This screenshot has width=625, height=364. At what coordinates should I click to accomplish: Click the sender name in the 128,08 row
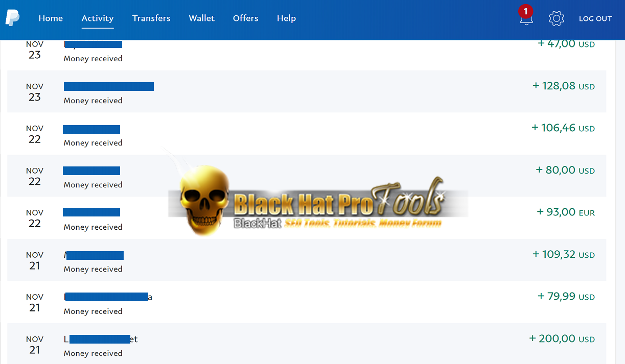tap(109, 86)
